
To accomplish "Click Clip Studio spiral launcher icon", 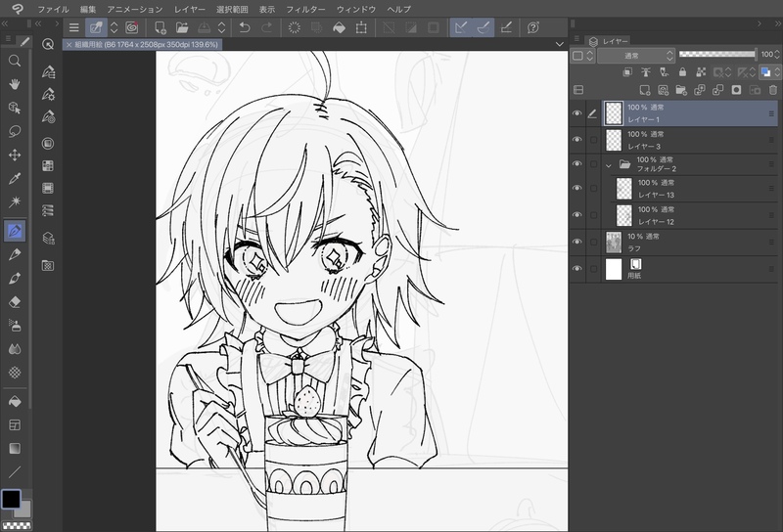I will pos(132,27).
